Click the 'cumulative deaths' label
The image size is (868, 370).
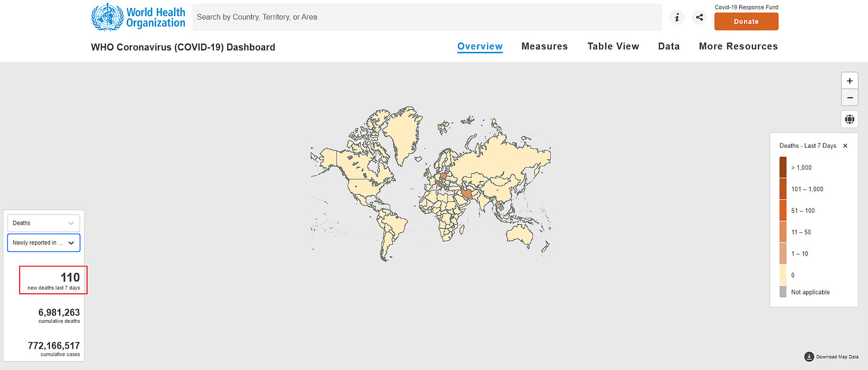(59, 321)
